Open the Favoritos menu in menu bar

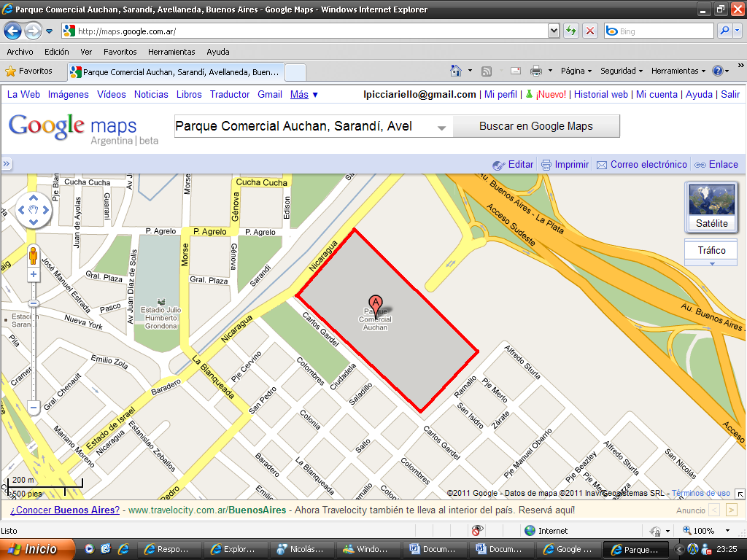click(x=120, y=52)
